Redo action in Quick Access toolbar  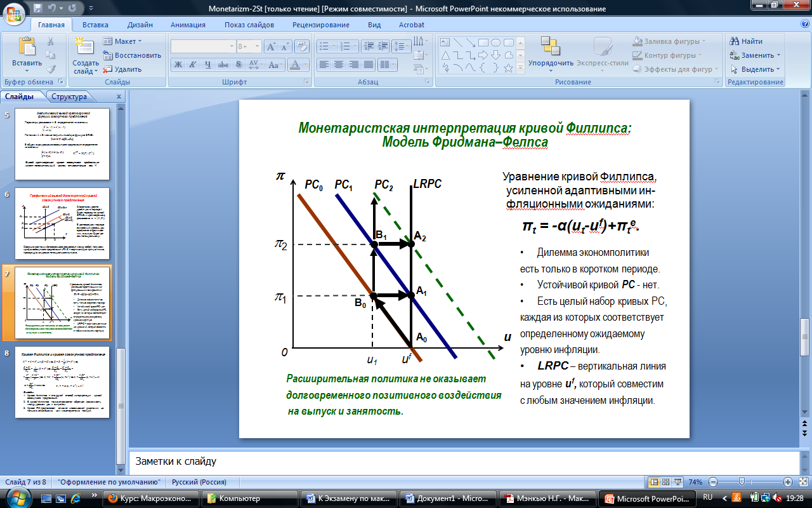(72, 9)
